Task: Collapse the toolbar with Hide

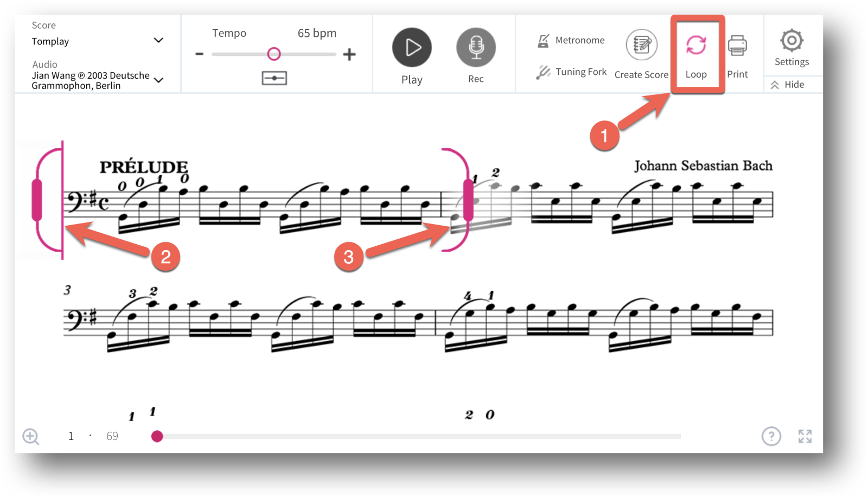Action: (787, 85)
